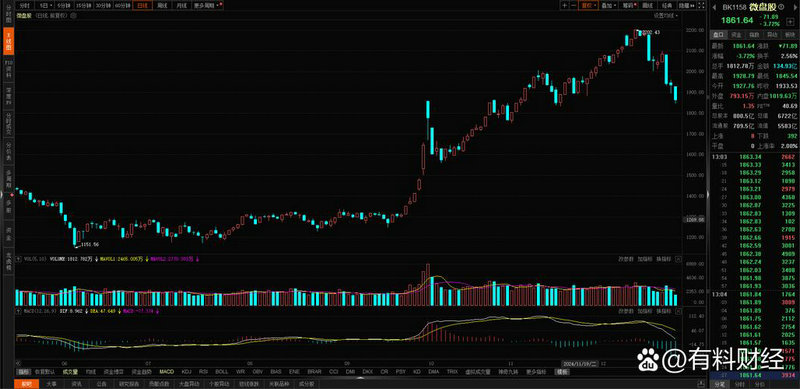Open the 画线 drawing tool
This screenshot has width=800, height=389.
click(647, 6)
